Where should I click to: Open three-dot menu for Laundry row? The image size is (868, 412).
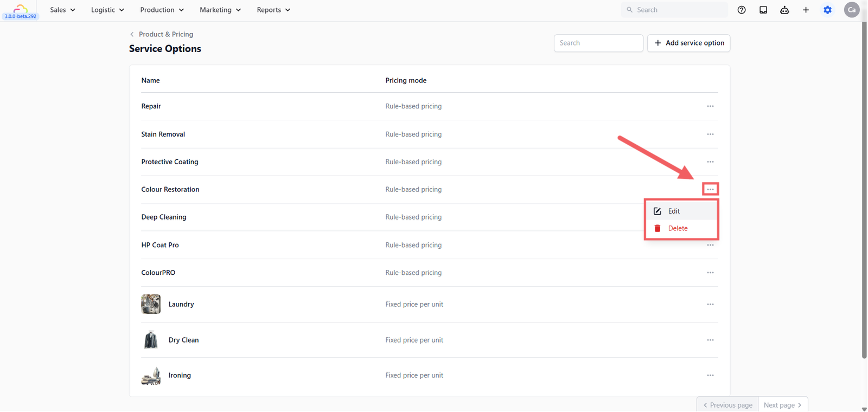(710, 304)
